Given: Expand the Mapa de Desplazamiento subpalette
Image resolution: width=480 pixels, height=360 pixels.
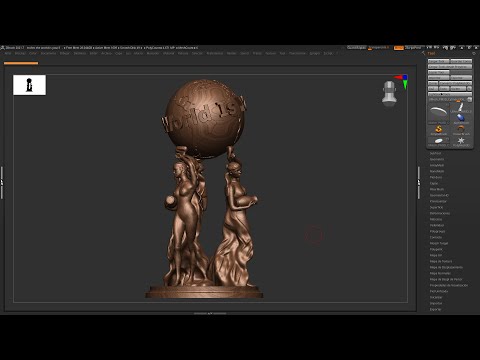Looking at the screenshot, I should pos(446,267).
